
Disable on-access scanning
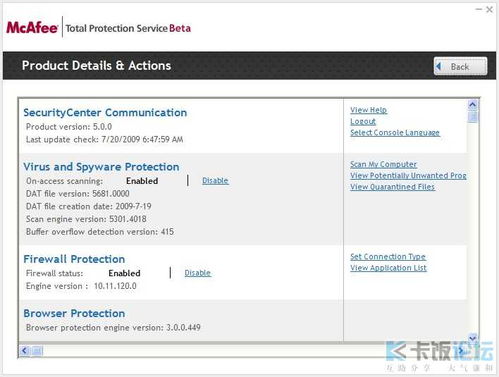(x=215, y=181)
